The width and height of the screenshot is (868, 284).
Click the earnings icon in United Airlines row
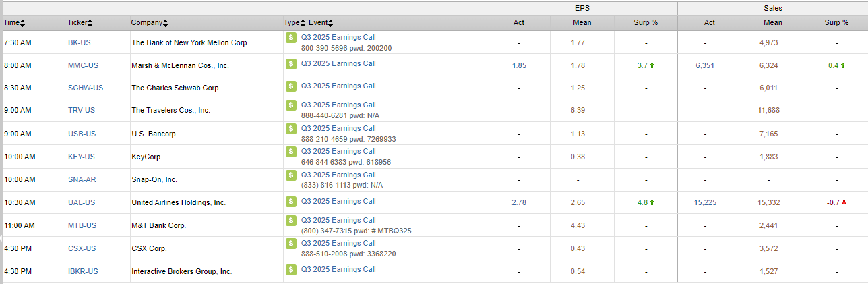[291, 202]
